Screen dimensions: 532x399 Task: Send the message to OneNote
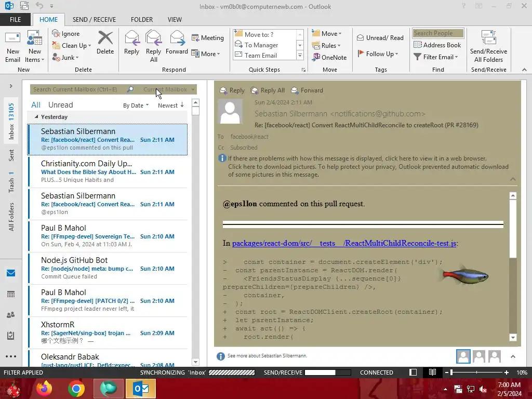click(x=329, y=57)
